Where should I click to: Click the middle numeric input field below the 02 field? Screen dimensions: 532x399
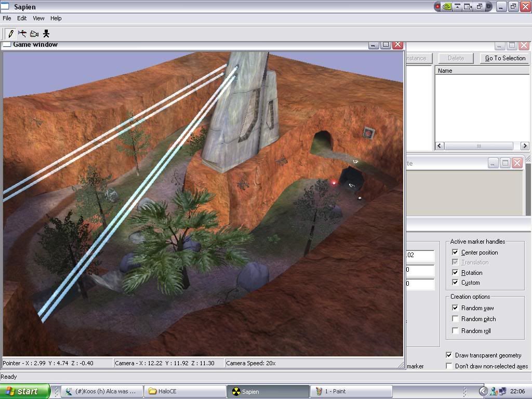click(x=420, y=270)
